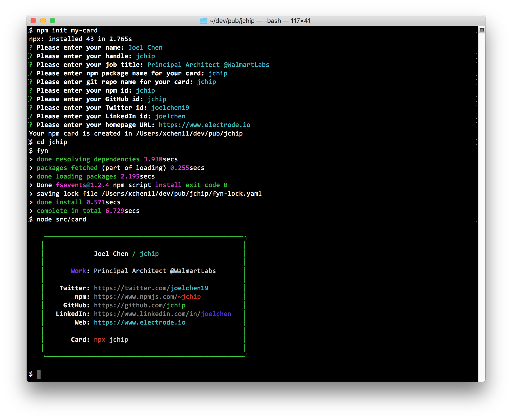Click the 'npm init my-card' command line
Image resolution: width=512 pixels, height=420 pixels.
click(x=67, y=30)
